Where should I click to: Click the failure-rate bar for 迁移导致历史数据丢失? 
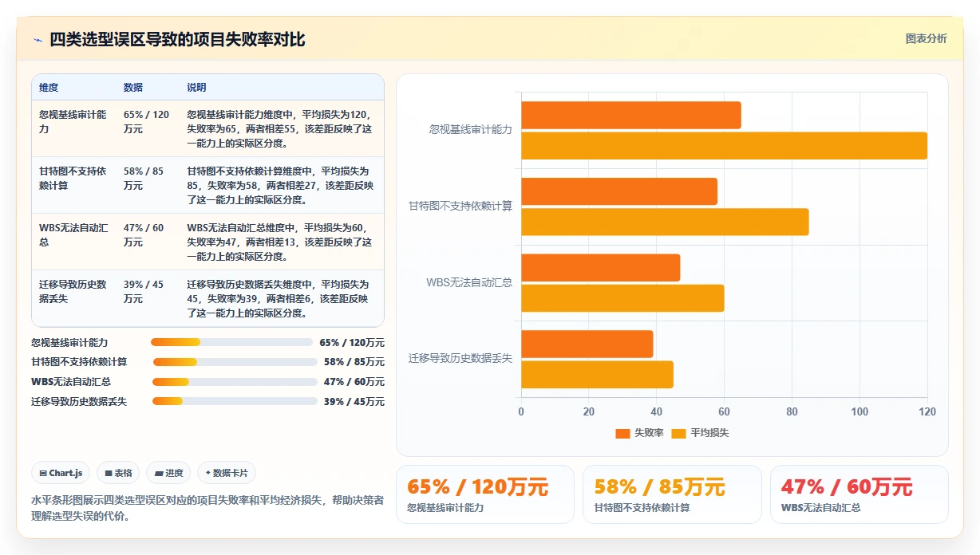click(x=587, y=344)
